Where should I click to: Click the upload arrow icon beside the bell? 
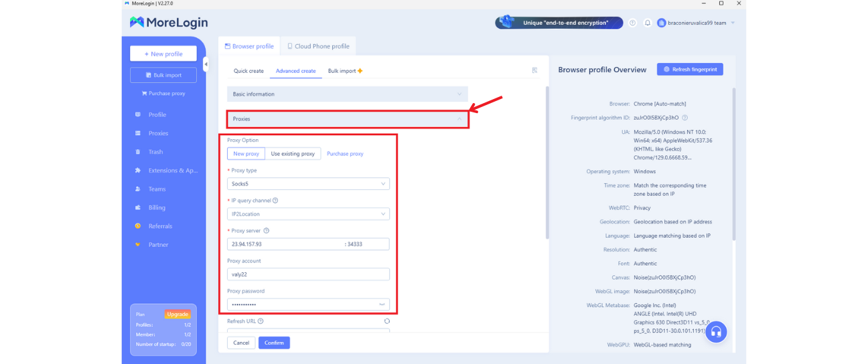(632, 23)
